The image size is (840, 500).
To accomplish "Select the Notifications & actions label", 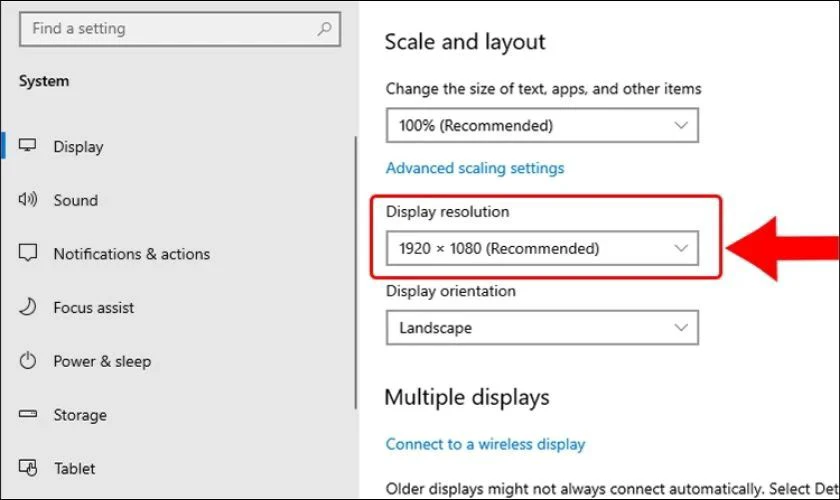I will coord(131,254).
